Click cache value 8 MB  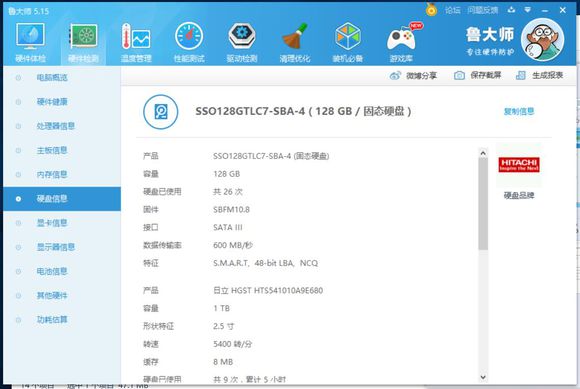click(223, 362)
